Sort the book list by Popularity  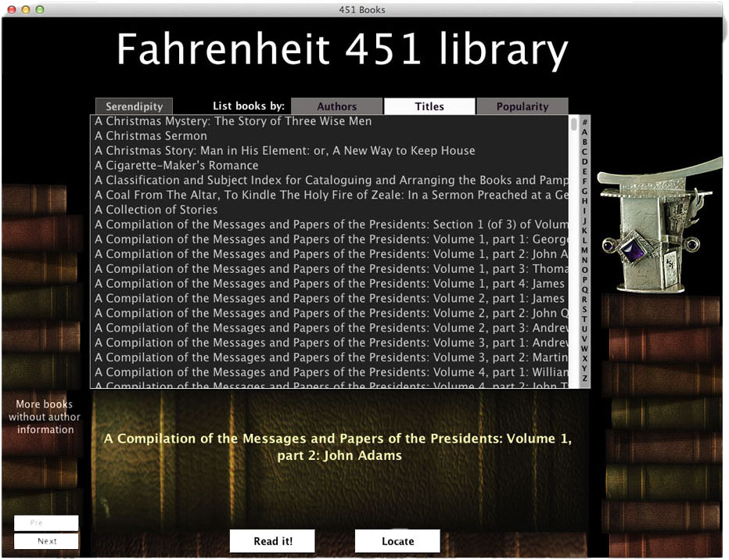522,106
